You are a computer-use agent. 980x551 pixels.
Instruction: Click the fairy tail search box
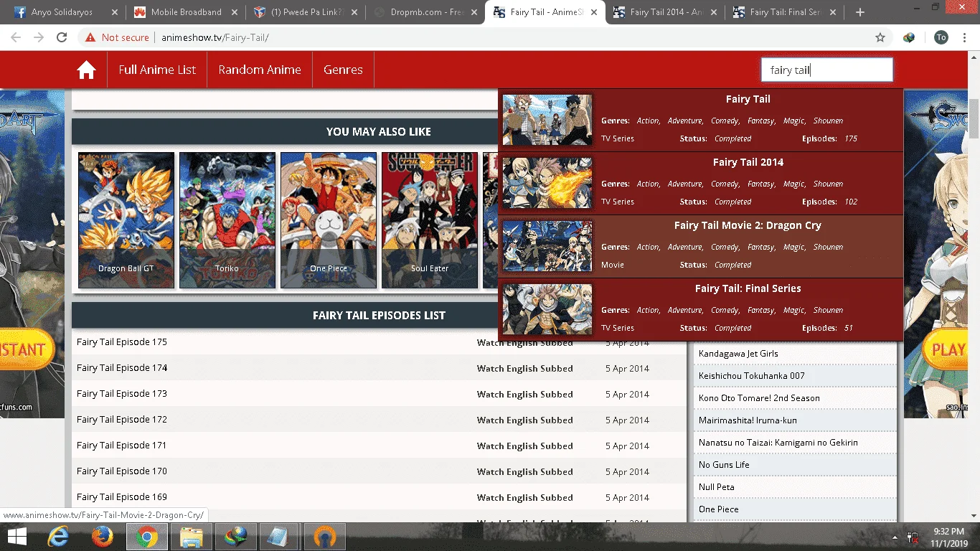click(826, 70)
